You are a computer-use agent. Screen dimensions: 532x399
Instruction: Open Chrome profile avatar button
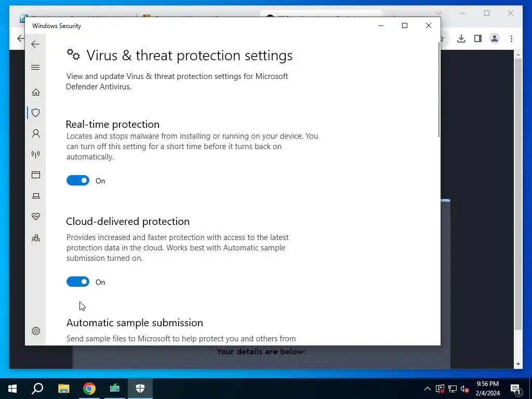point(495,38)
